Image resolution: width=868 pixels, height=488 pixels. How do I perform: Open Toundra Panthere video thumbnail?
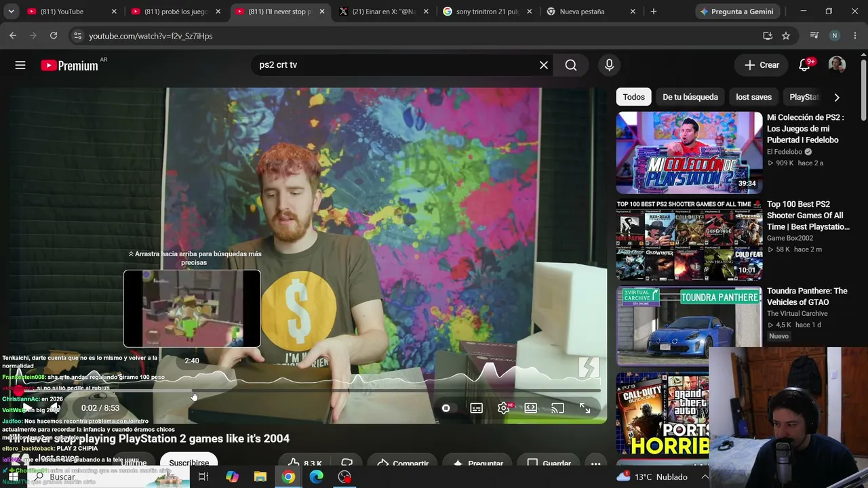tap(689, 327)
